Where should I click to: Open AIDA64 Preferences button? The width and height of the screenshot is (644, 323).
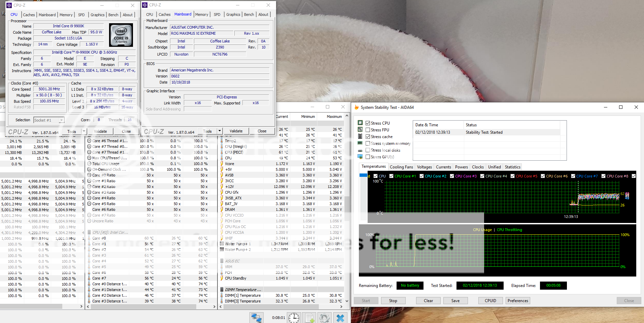click(518, 301)
